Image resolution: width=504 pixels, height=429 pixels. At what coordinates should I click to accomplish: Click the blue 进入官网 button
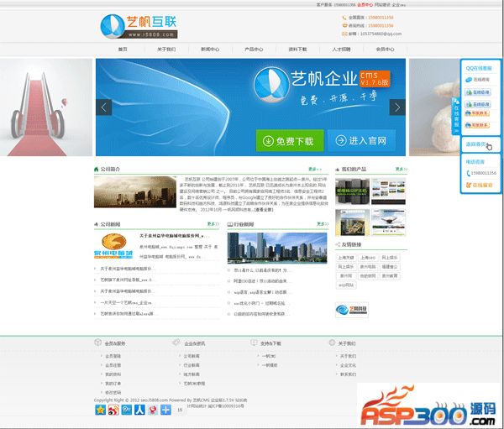(361, 140)
